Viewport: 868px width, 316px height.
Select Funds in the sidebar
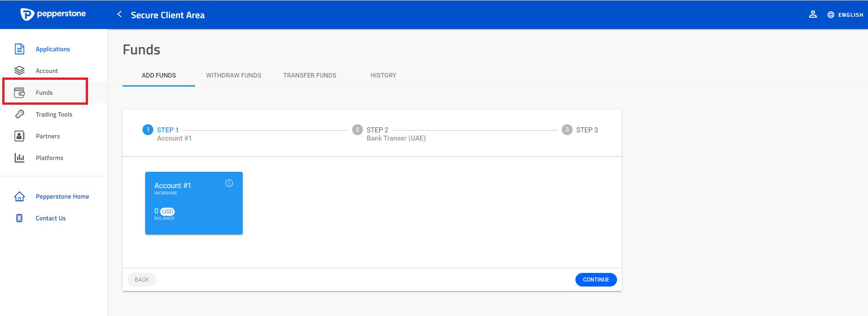point(44,92)
